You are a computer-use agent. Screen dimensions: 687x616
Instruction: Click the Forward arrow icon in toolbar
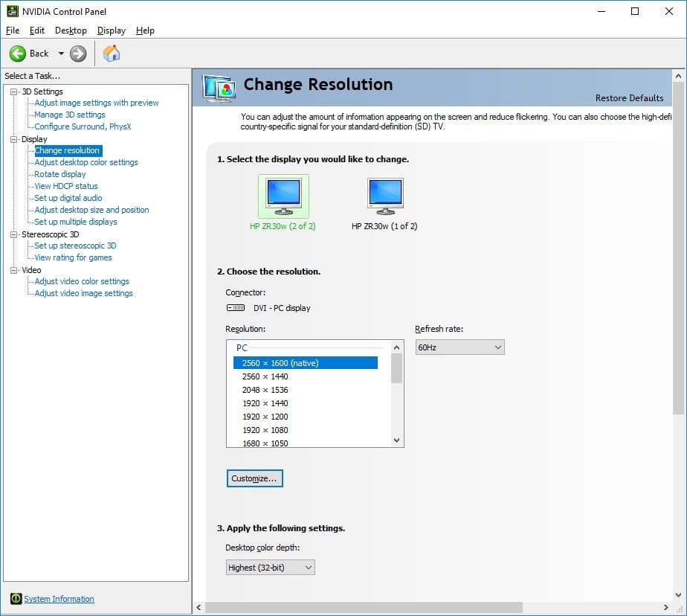(78, 54)
